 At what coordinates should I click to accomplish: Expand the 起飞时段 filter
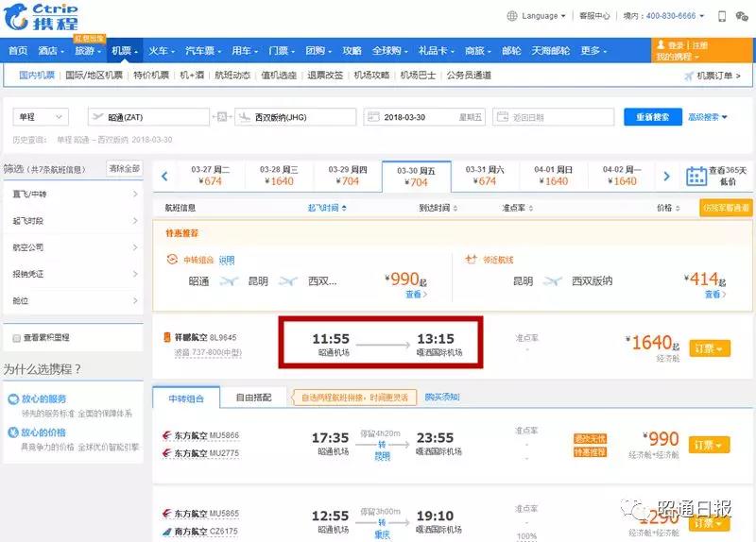click(74, 221)
